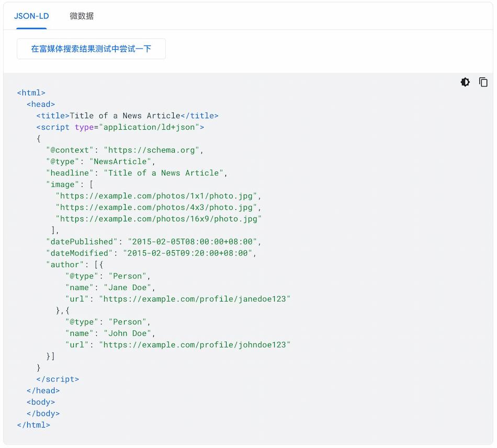Click the janedoe123 profile URL
The height and width of the screenshot is (448, 497).
194,299
